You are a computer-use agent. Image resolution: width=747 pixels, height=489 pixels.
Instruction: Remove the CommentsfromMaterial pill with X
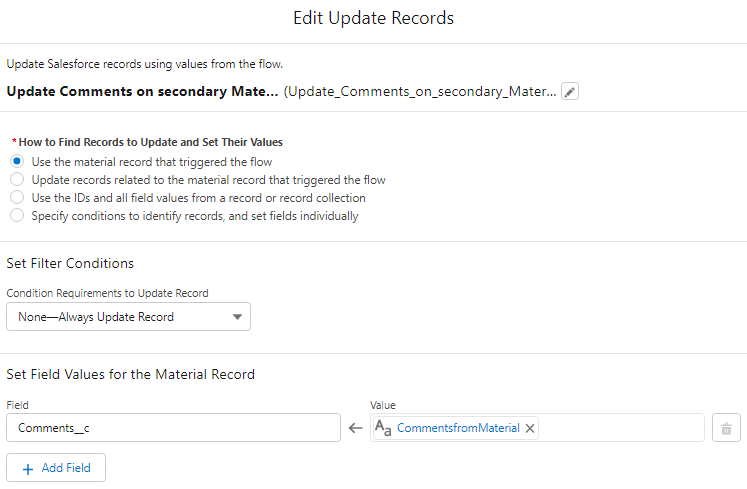click(x=530, y=428)
